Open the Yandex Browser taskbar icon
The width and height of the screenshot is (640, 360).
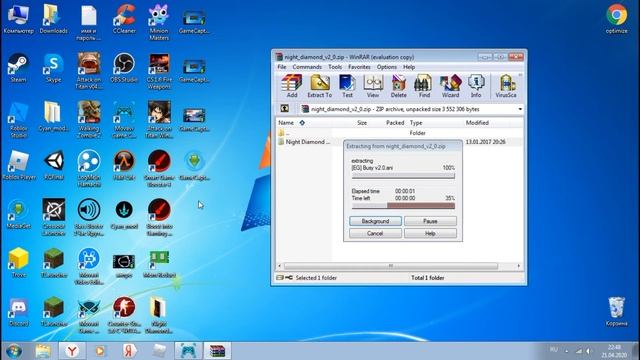tap(72, 351)
